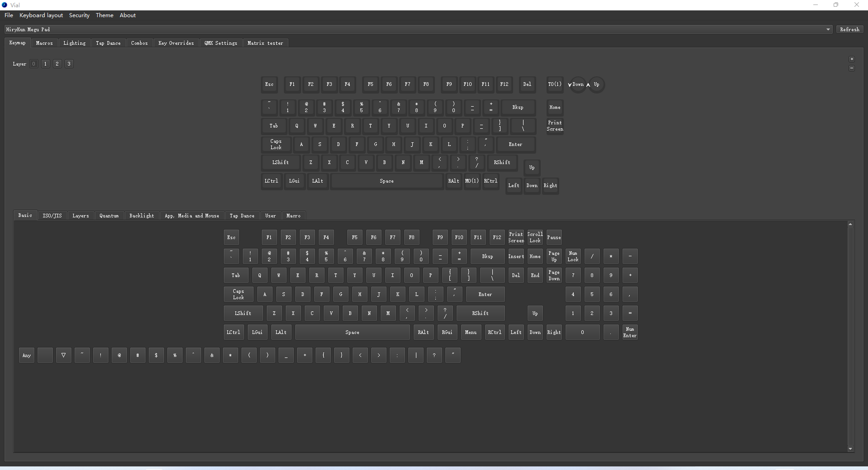The width and height of the screenshot is (868, 470).
Task: Click the MO(1) key in keymap
Action: coord(472,181)
